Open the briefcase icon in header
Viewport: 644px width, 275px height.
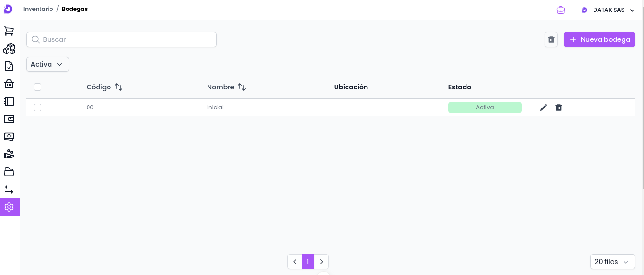(x=561, y=10)
